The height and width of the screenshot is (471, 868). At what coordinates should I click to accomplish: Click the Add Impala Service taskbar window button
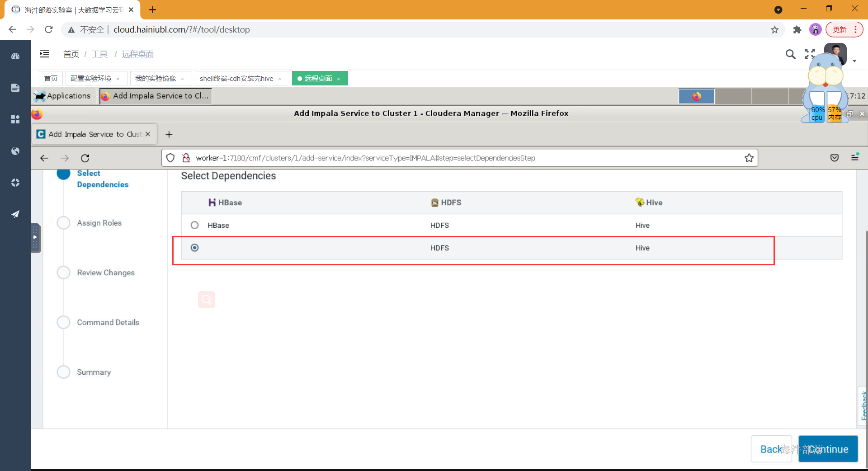[x=156, y=96]
